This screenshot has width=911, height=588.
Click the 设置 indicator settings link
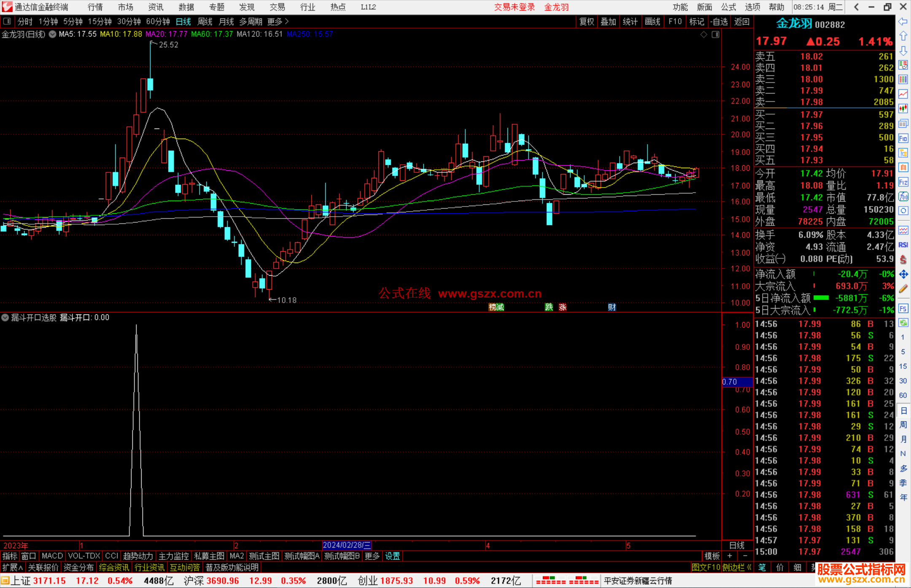(392, 556)
